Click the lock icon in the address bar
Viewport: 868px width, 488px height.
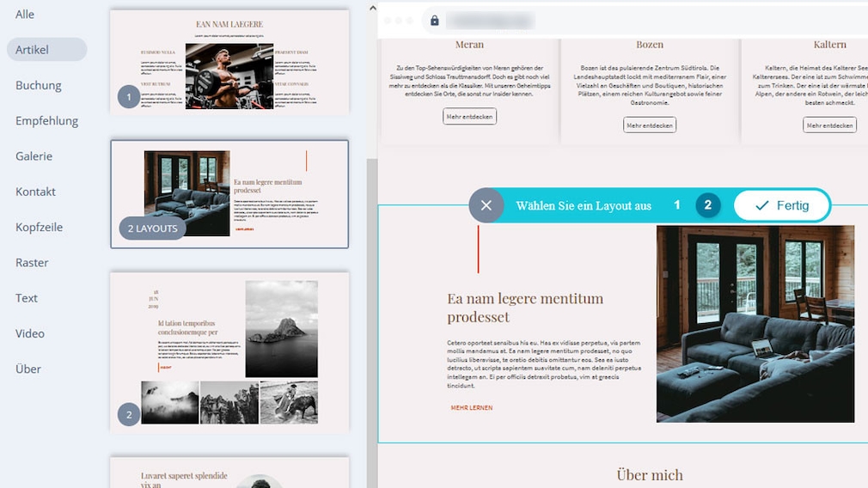pos(435,21)
